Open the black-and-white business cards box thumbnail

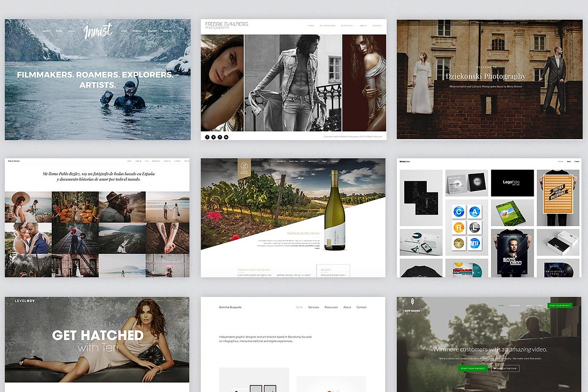coord(559,242)
